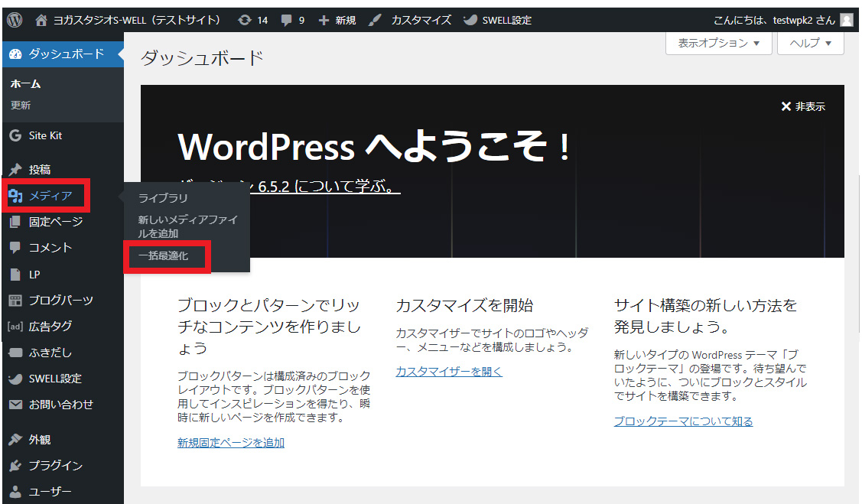Click the カスタマイザーを開く link
The height and width of the screenshot is (504, 862).
click(x=449, y=372)
